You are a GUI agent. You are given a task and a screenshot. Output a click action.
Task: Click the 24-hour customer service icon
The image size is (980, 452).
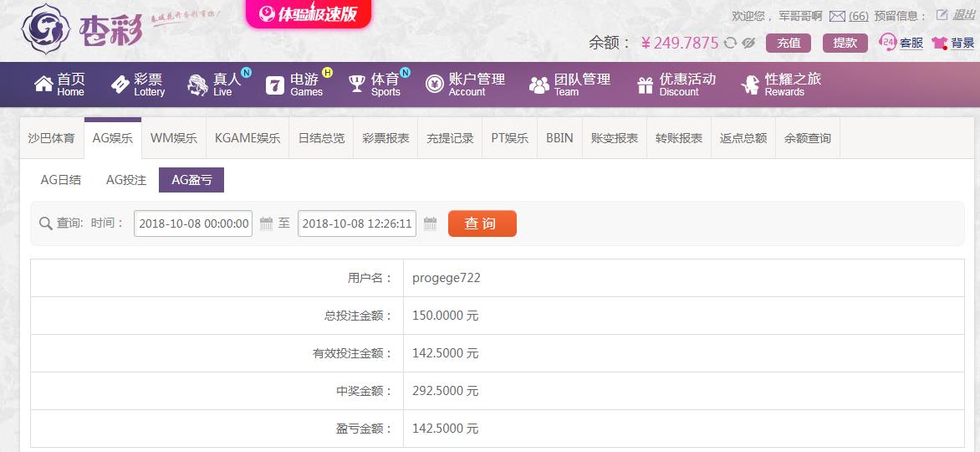tap(887, 42)
